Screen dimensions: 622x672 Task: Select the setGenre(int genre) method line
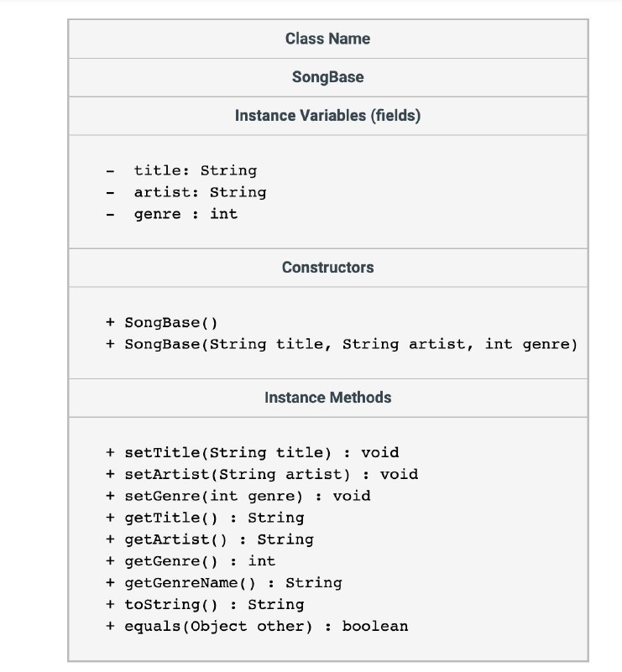[x=247, y=496]
